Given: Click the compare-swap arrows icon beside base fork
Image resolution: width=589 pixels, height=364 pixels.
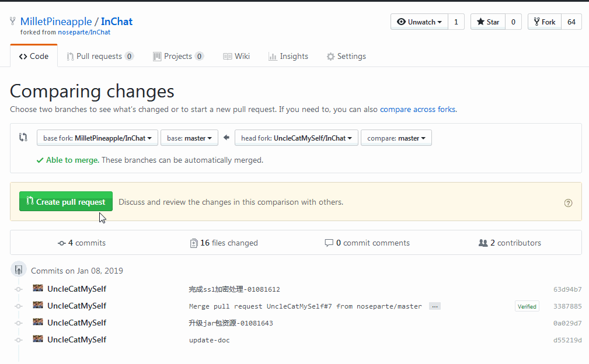Looking at the screenshot, I should (x=23, y=138).
